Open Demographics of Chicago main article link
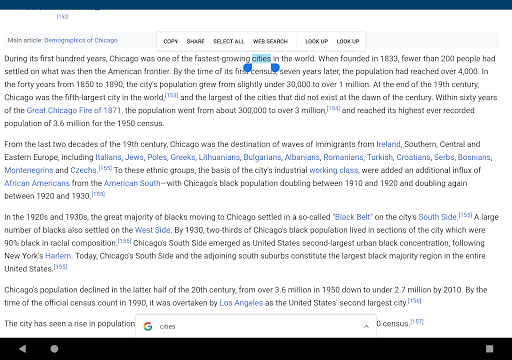The image size is (512, 360). click(81, 40)
